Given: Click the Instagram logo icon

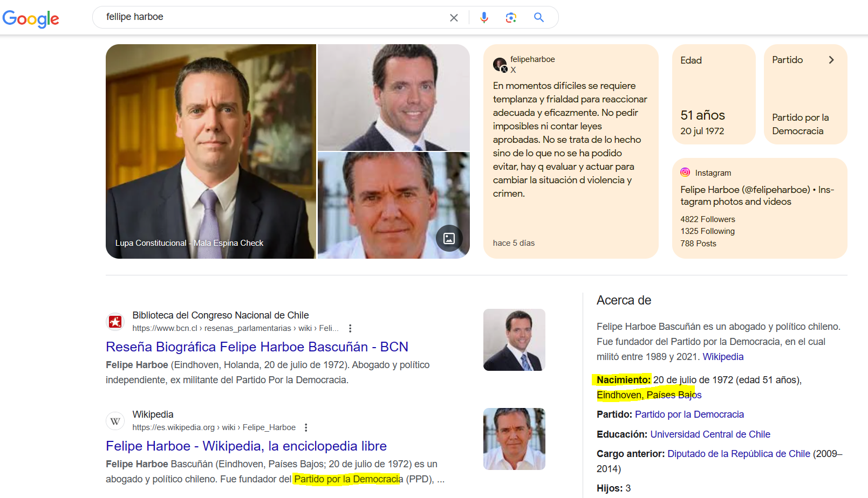Looking at the screenshot, I should click(685, 172).
